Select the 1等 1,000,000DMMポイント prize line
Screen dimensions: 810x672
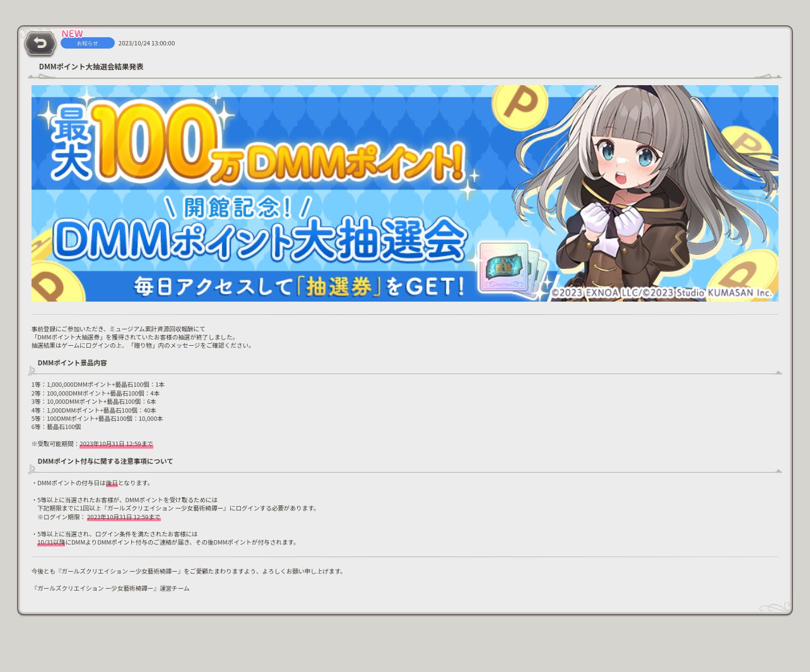coord(98,385)
